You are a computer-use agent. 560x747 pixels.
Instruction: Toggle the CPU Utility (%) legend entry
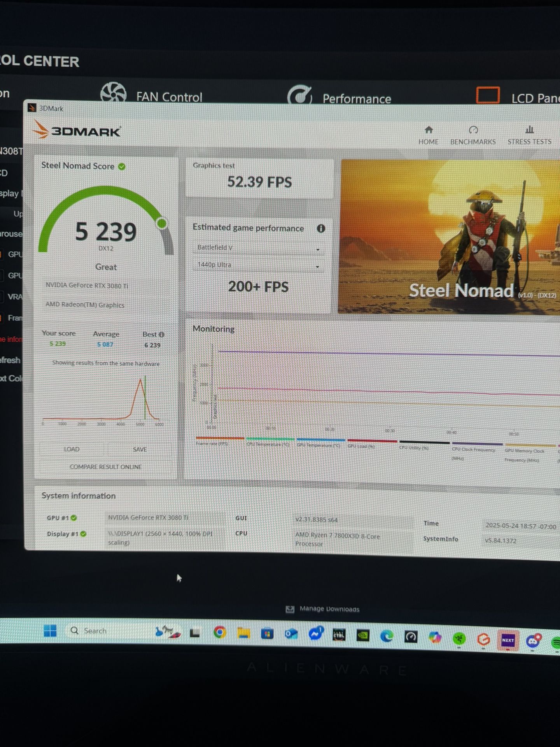click(424, 445)
